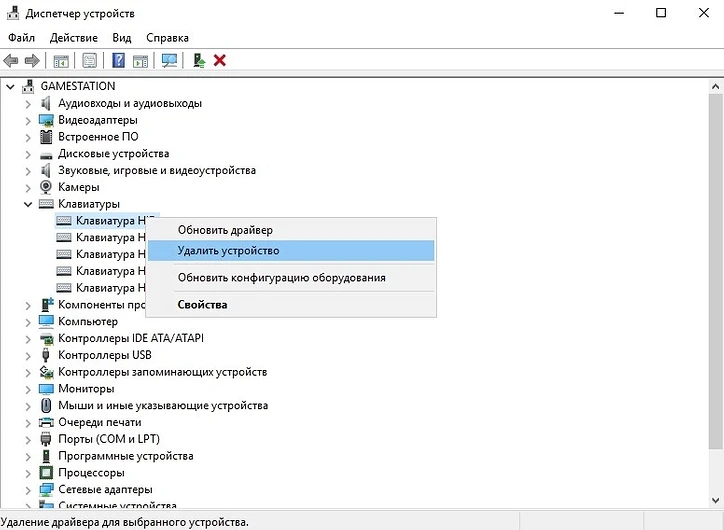724x530 pixels.
Task: Click the monitor icon beside Компьютер
Action: click(46, 321)
